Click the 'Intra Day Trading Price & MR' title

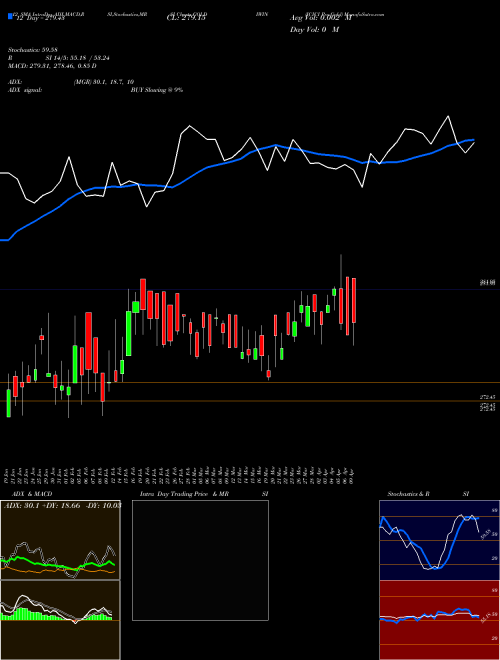click(184, 494)
